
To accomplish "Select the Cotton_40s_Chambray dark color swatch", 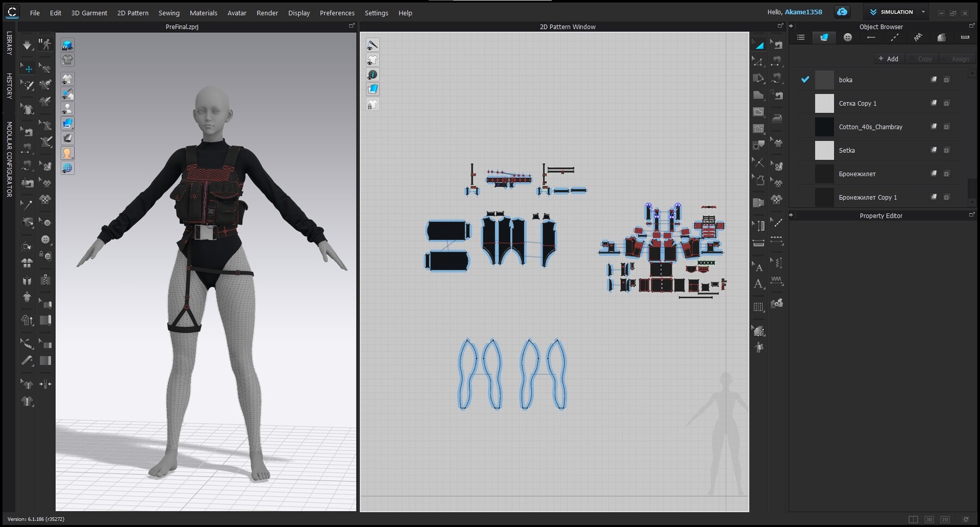I will pos(824,127).
